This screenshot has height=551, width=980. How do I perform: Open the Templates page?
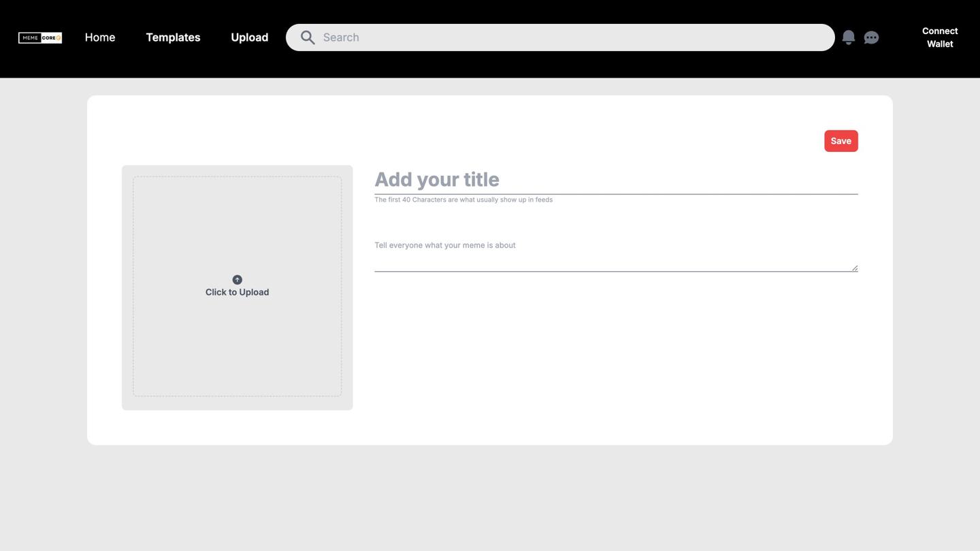(173, 37)
